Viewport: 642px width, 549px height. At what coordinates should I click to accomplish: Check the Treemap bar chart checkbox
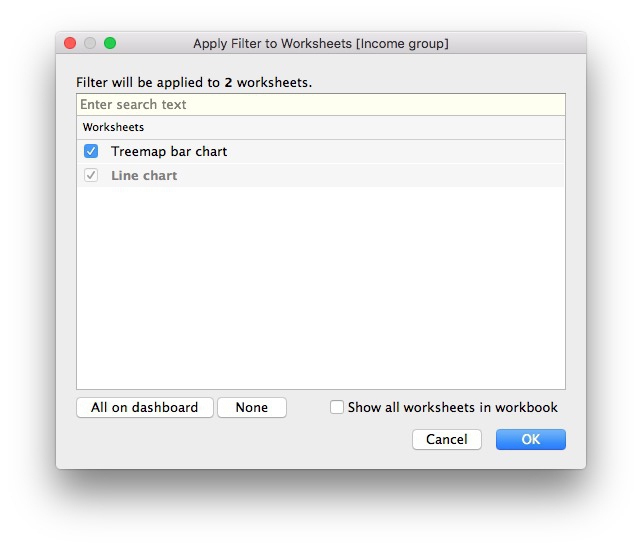tap(91, 152)
